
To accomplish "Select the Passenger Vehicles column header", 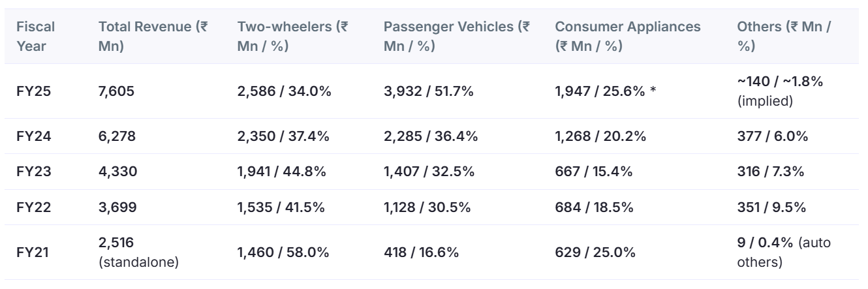I will 457,37.
